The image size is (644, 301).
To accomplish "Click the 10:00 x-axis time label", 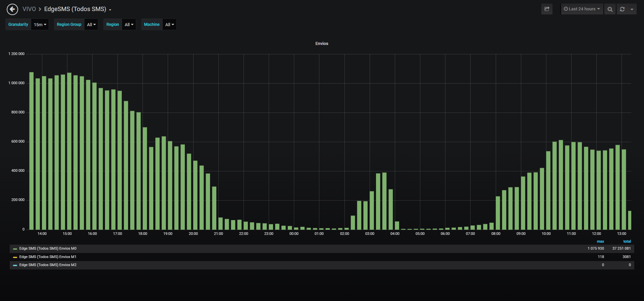I will tap(546, 234).
